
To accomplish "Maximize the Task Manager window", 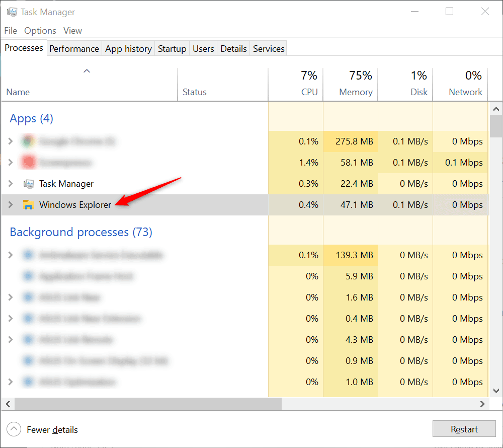I will pos(449,12).
